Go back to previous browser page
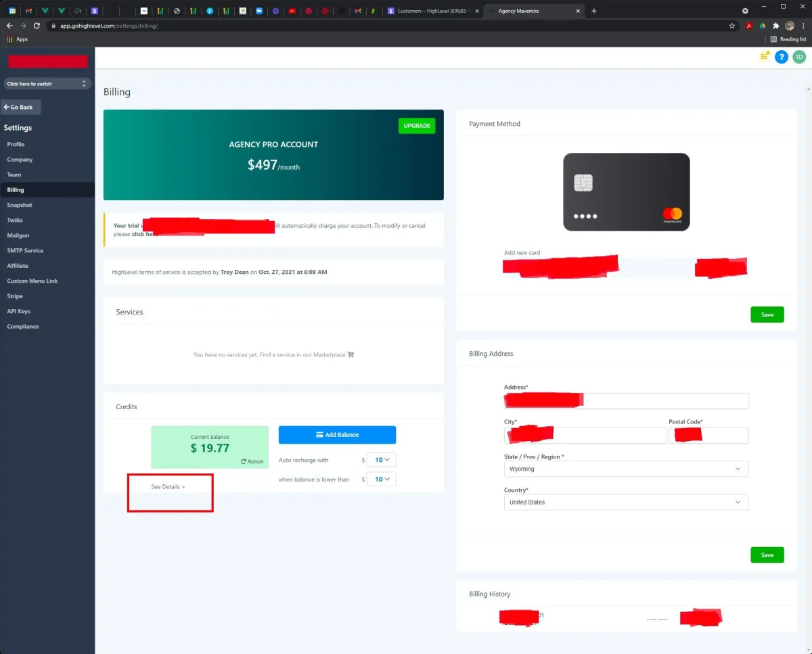812x654 pixels. tap(9, 25)
